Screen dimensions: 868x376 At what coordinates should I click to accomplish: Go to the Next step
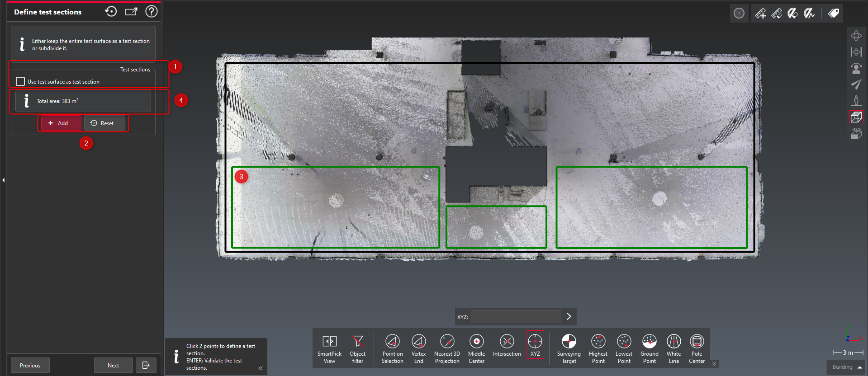point(113,365)
